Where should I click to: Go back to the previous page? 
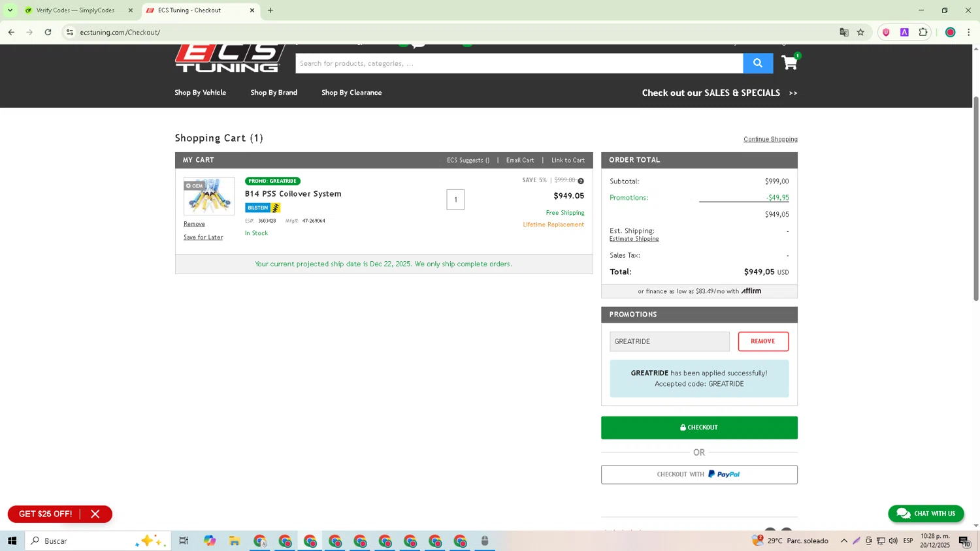(11, 32)
